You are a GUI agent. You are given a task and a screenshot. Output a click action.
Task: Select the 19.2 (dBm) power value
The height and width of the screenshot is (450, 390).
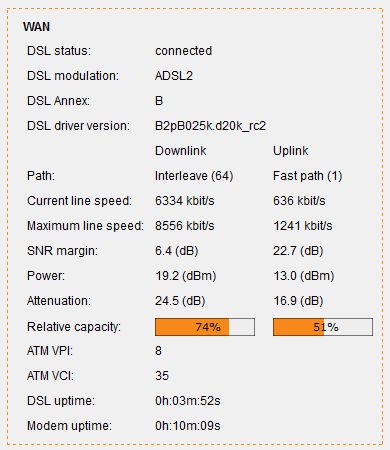186,276
